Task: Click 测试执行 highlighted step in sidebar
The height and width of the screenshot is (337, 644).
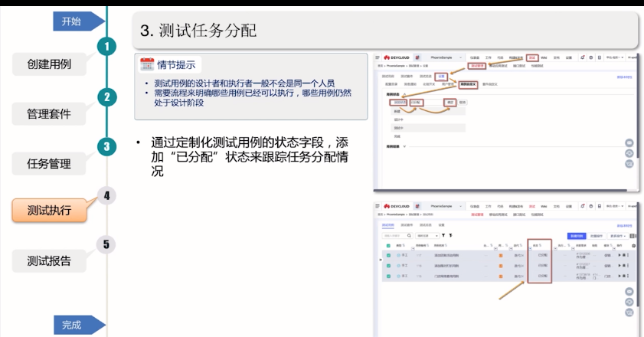Action: click(x=49, y=211)
